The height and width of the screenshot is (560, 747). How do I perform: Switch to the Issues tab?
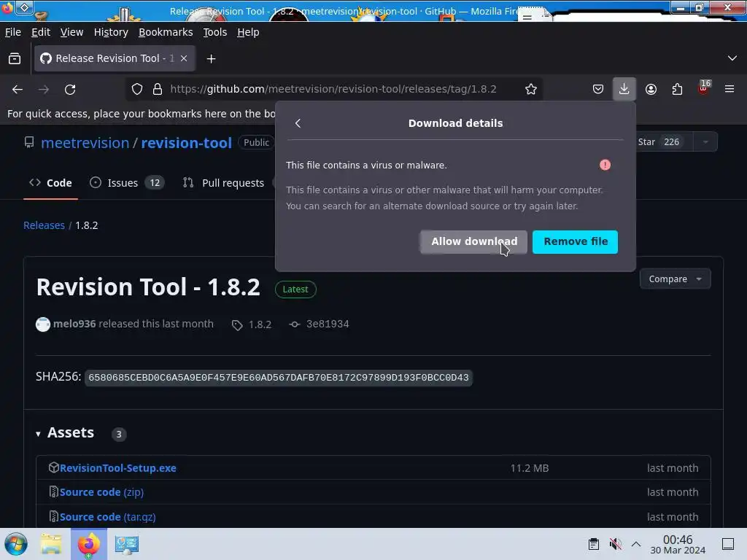click(127, 183)
